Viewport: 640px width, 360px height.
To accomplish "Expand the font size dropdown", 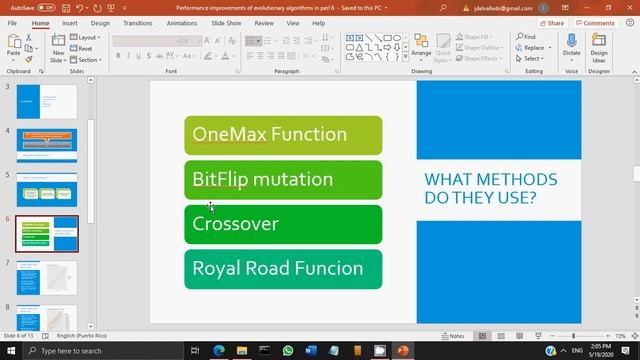I will point(199,41).
